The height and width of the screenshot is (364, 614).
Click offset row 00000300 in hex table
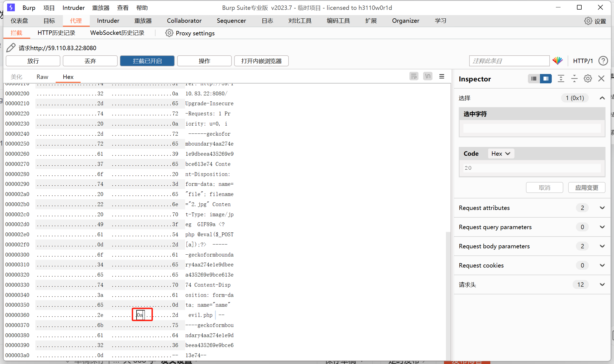(18, 255)
